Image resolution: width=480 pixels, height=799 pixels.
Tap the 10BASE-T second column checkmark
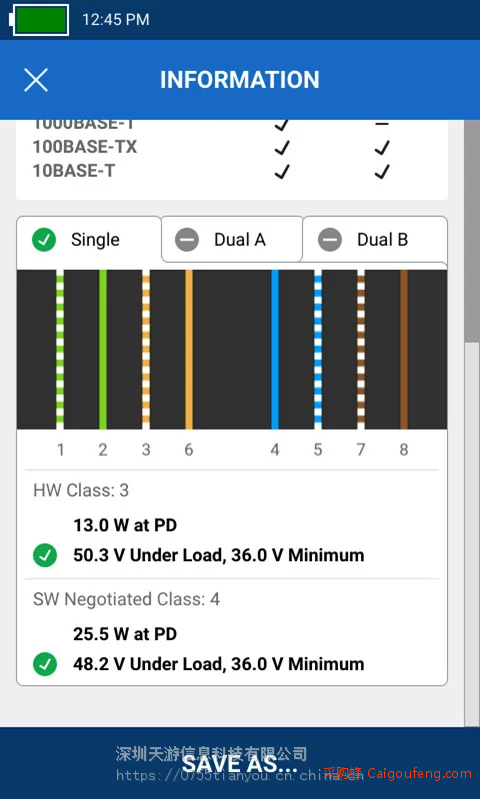pos(382,172)
